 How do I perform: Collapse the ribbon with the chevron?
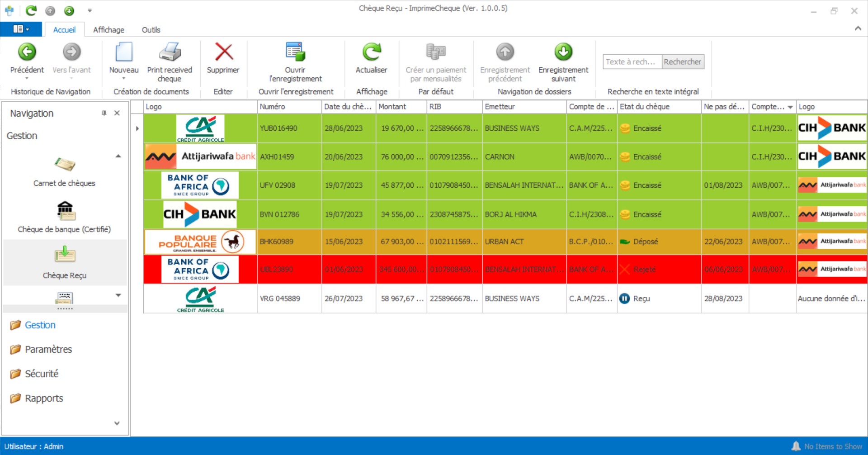858,28
